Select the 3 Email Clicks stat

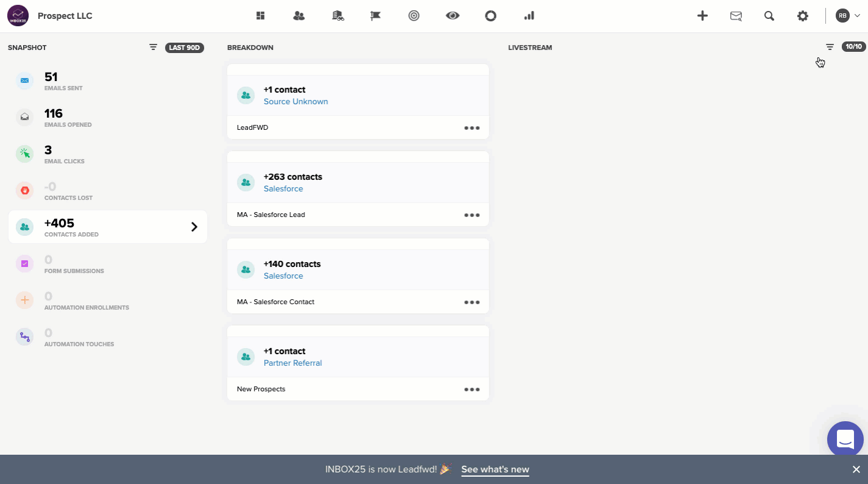(108, 154)
